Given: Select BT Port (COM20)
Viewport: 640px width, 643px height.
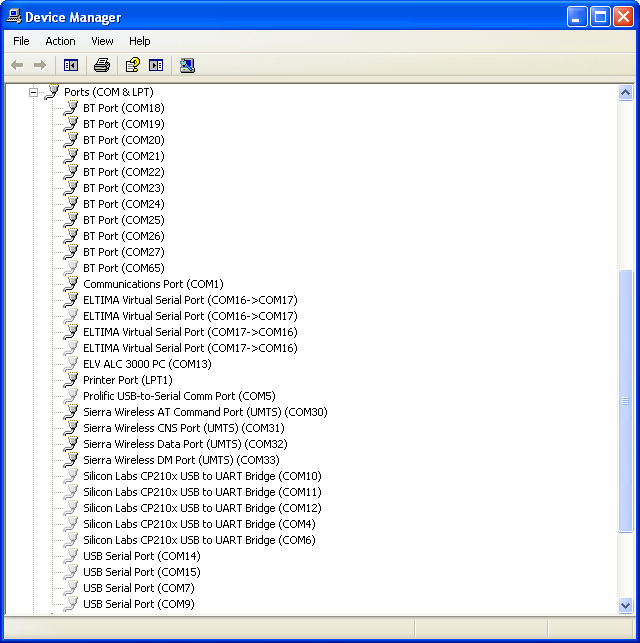Looking at the screenshot, I should [x=124, y=140].
